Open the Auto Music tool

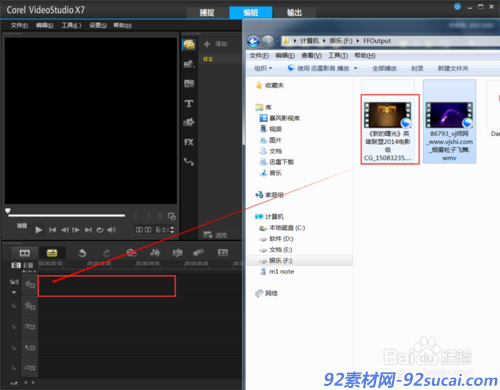(x=177, y=253)
